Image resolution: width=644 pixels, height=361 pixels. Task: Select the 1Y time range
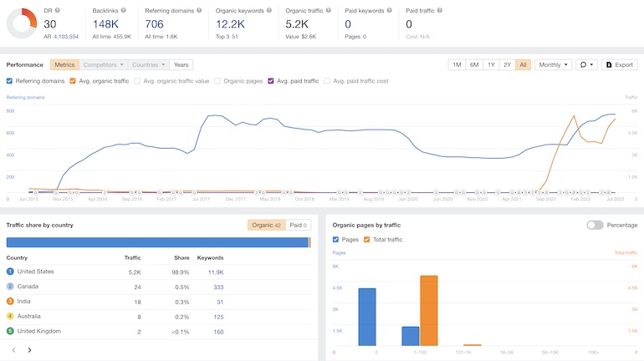pyautogui.click(x=491, y=65)
